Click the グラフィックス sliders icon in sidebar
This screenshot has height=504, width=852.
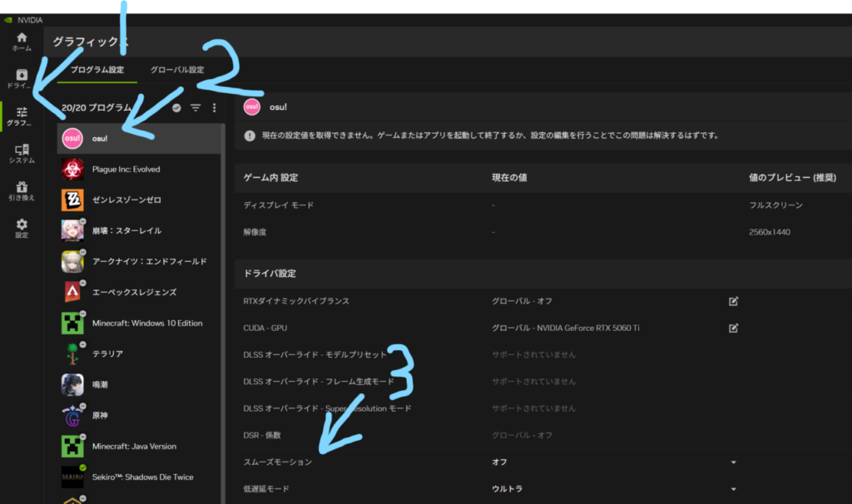click(22, 116)
